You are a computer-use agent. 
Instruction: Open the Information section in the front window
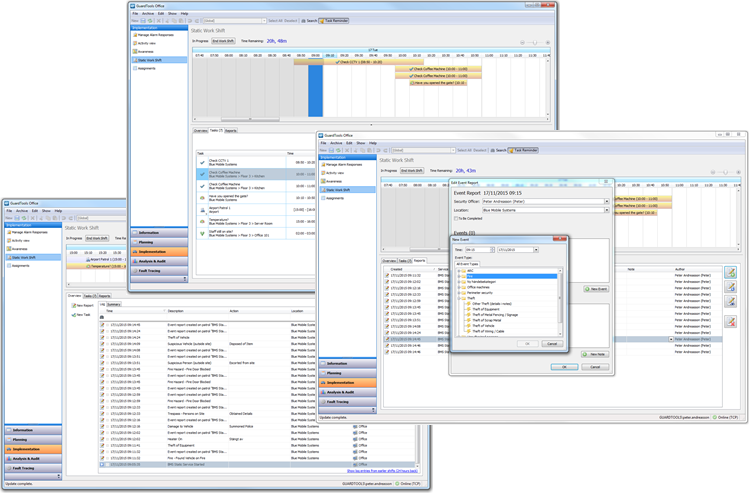click(x=347, y=364)
